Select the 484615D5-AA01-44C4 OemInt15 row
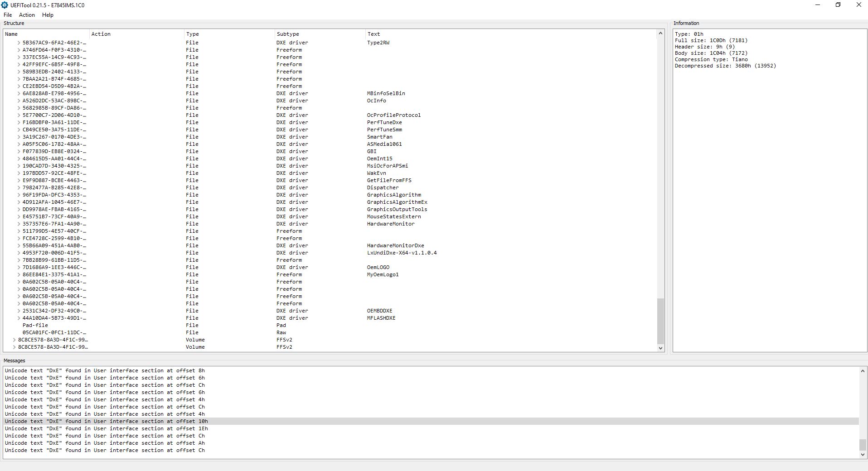 (330, 159)
